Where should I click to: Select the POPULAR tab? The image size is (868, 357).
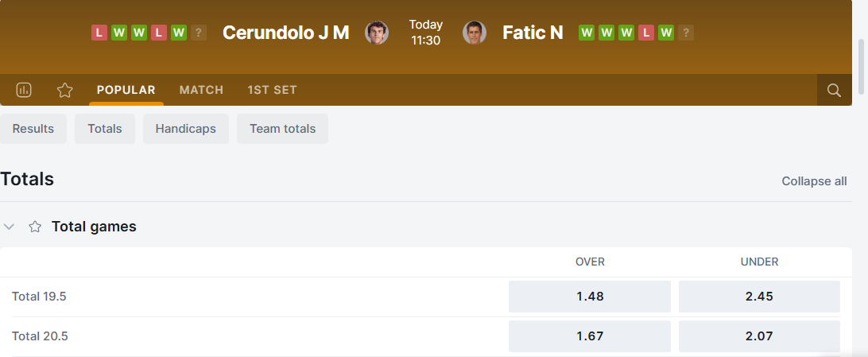(126, 90)
